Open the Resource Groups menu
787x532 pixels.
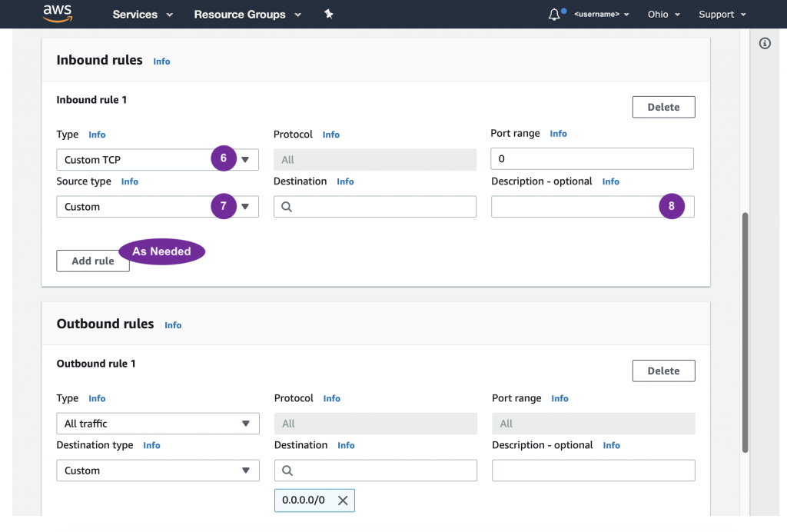click(247, 15)
